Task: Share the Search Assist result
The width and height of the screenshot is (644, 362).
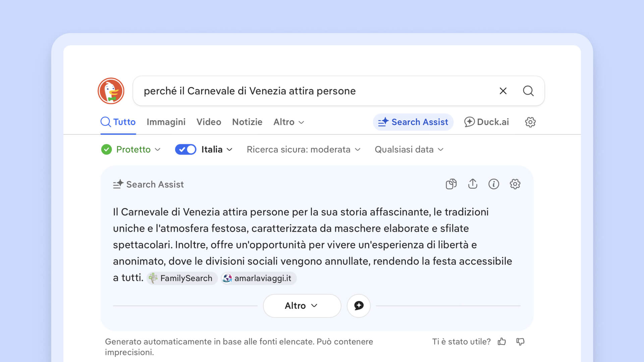Action: pyautogui.click(x=473, y=184)
